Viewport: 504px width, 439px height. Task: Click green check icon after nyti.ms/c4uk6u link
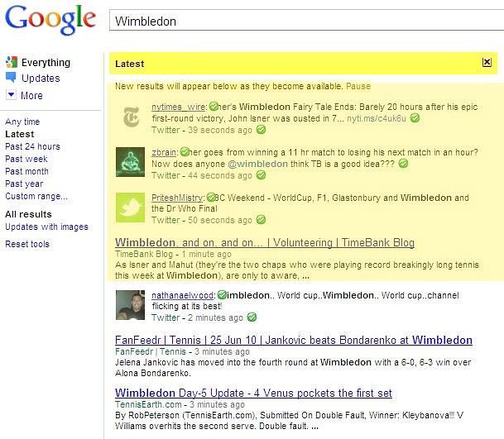click(x=415, y=118)
